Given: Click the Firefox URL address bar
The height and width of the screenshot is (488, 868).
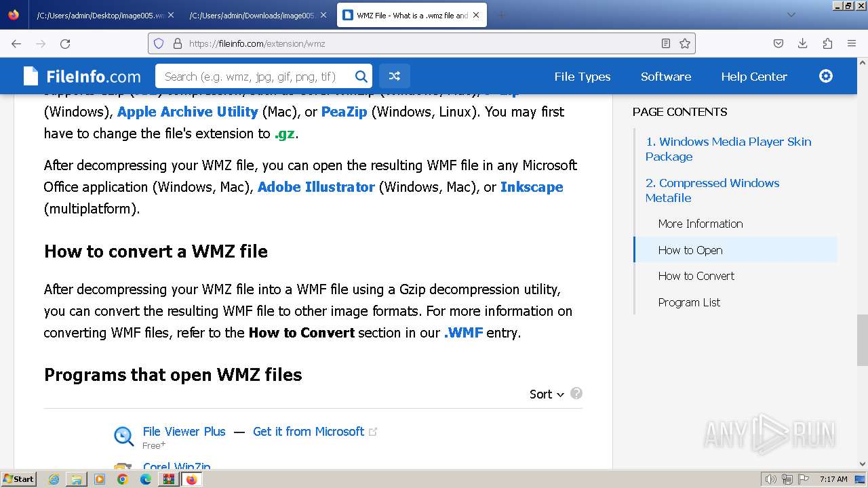Looking at the screenshot, I should click(x=420, y=43).
